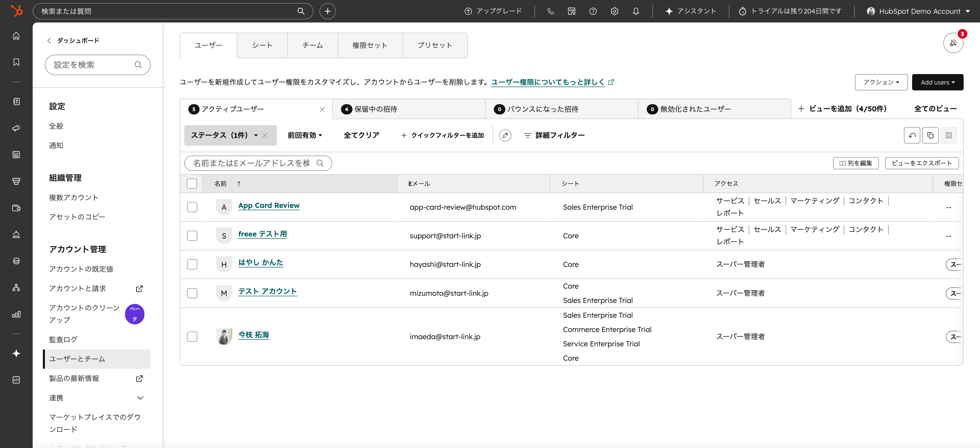Screen dimensions: 980x448
Task: Open the marketplace store icon
Action: tap(571, 11)
